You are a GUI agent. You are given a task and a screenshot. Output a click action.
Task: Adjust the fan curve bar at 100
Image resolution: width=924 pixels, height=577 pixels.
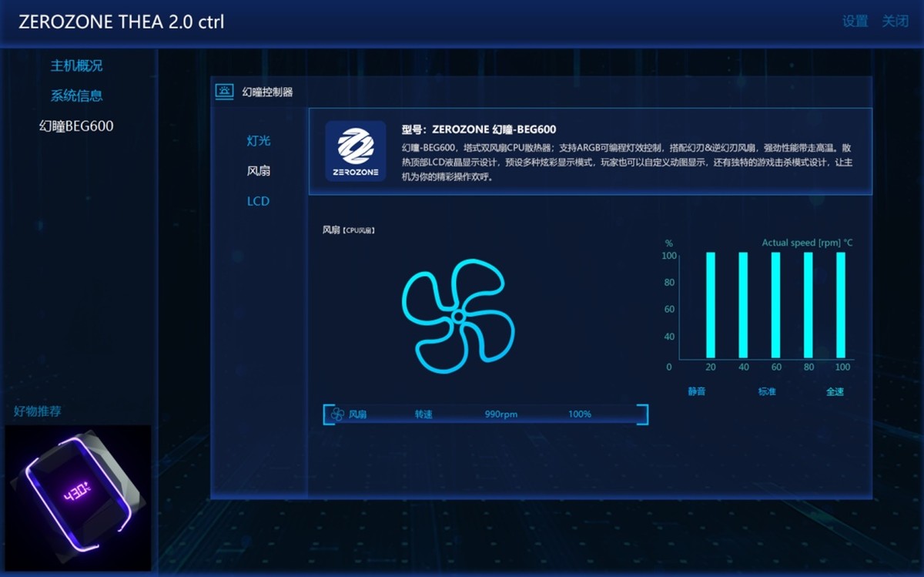tap(841, 306)
